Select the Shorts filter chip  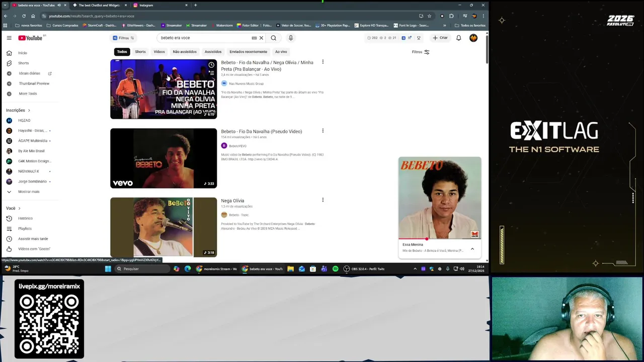click(x=140, y=52)
